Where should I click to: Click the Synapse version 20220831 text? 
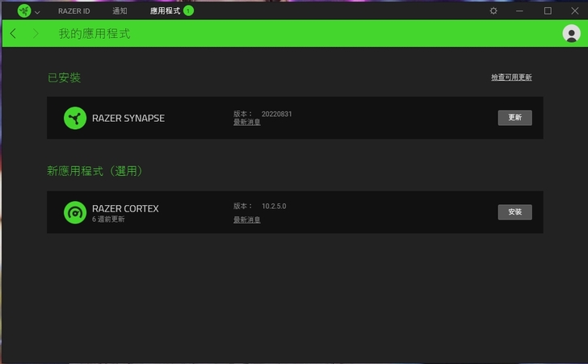click(276, 114)
